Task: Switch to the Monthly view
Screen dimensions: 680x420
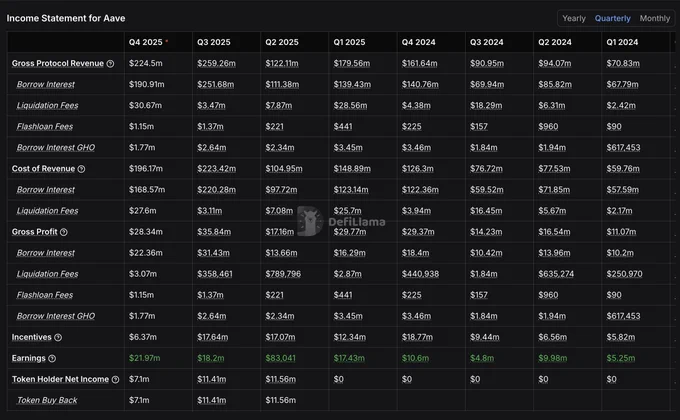Action: (654, 18)
